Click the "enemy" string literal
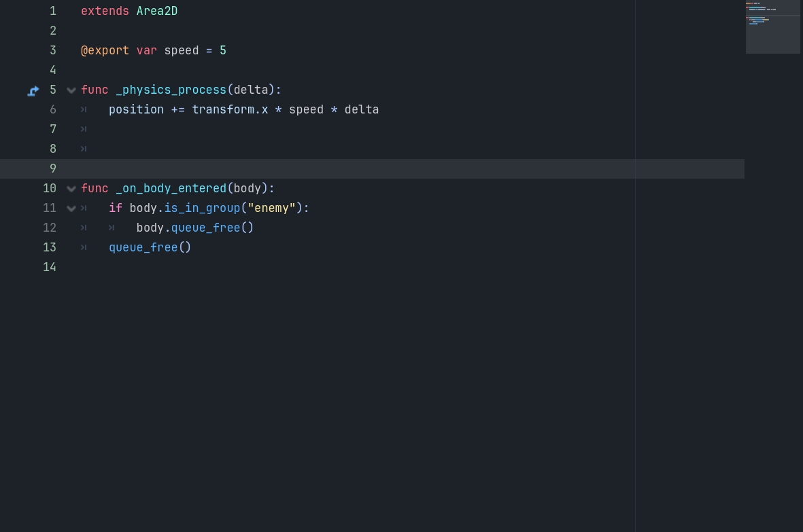803x532 pixels. 271,208
